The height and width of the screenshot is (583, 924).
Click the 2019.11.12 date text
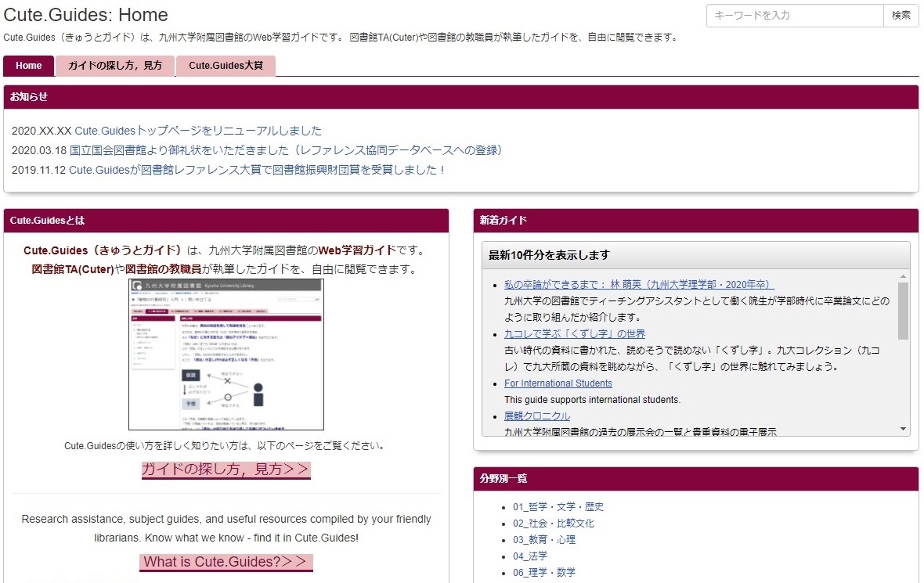click(39, 170)
